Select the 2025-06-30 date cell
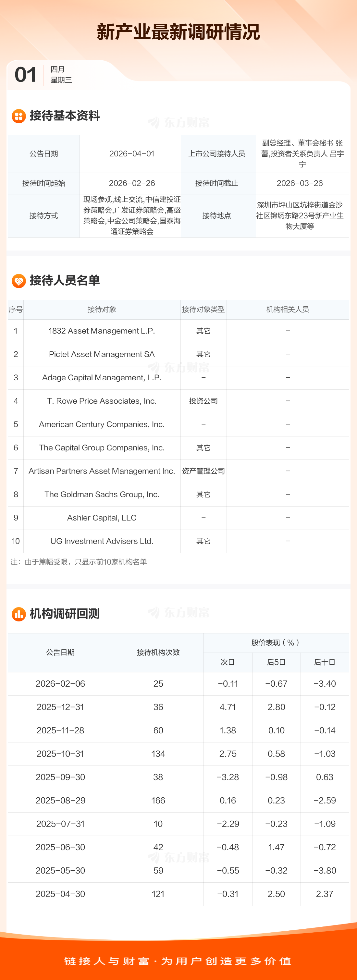Image resolution: width=357 pixels, height=980 pixels. 60,847
